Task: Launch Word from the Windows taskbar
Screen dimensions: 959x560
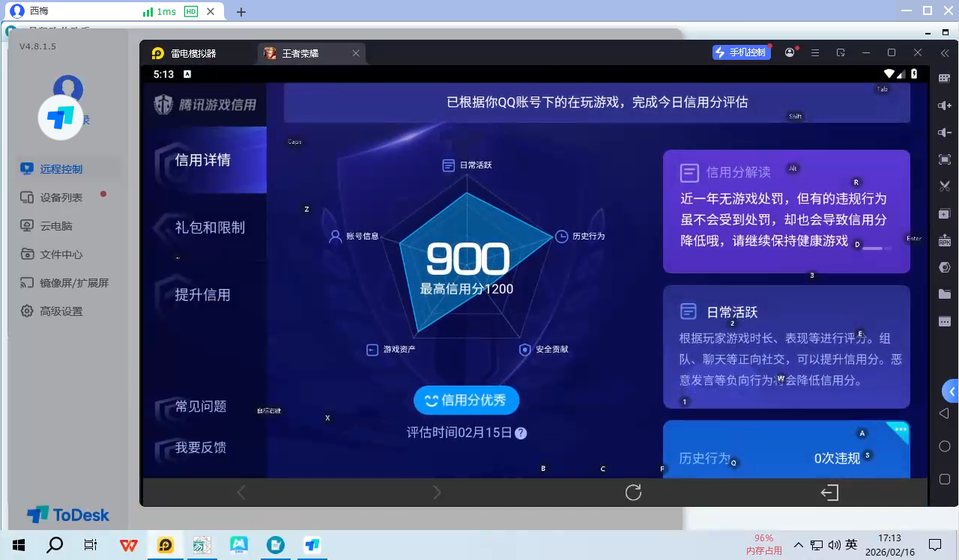Action: point(128,544)
